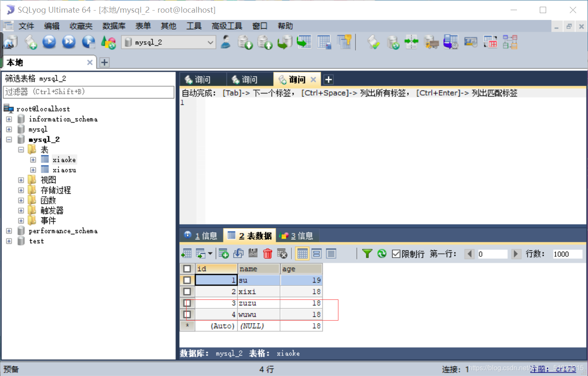
Task: Click the duplicate current row icon
Action: 239,254
